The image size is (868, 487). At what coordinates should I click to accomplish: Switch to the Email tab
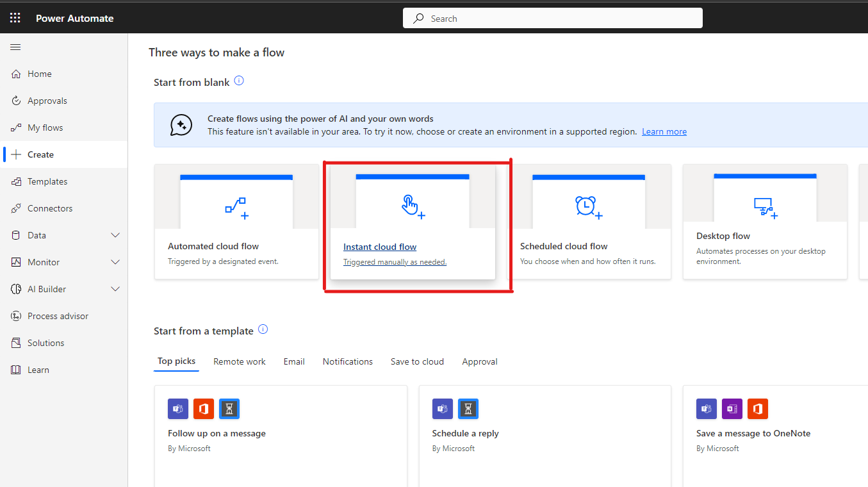pyautogui.click(x=294, y=361)
